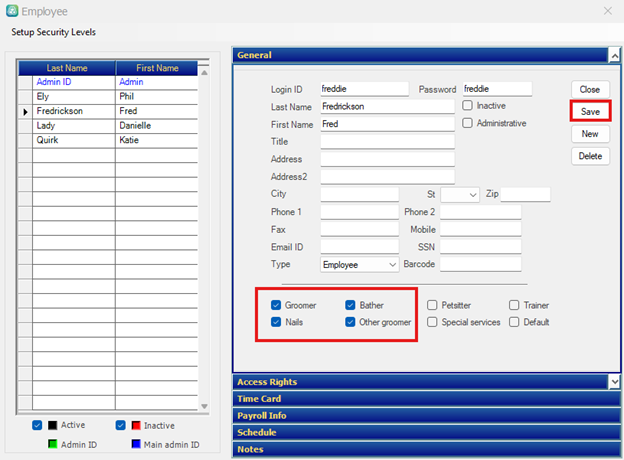Click the Password field
This screenshot has width=624, height=460.
click(x=497, y=89)
